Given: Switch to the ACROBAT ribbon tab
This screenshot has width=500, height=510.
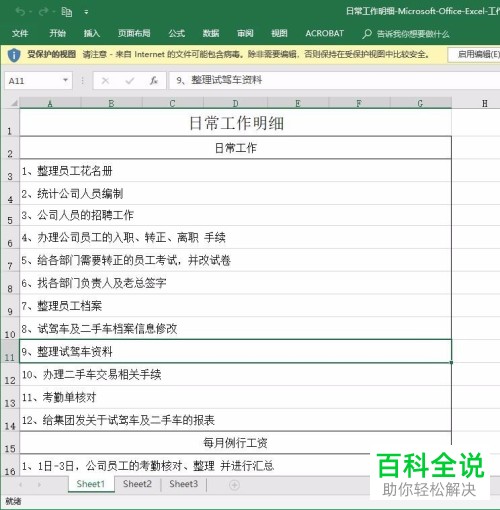Looking at the screenshot, I should [324, 33].
